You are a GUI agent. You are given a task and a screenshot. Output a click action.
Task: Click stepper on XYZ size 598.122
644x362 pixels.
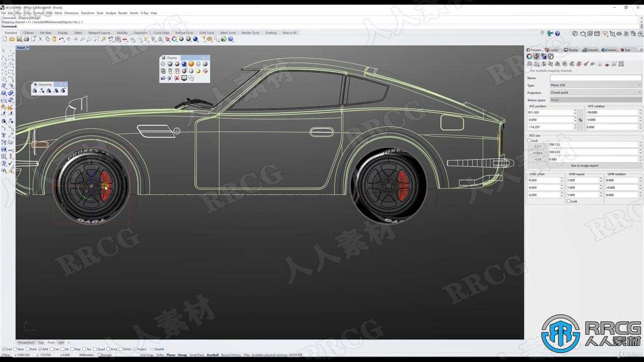click(640, 144)
